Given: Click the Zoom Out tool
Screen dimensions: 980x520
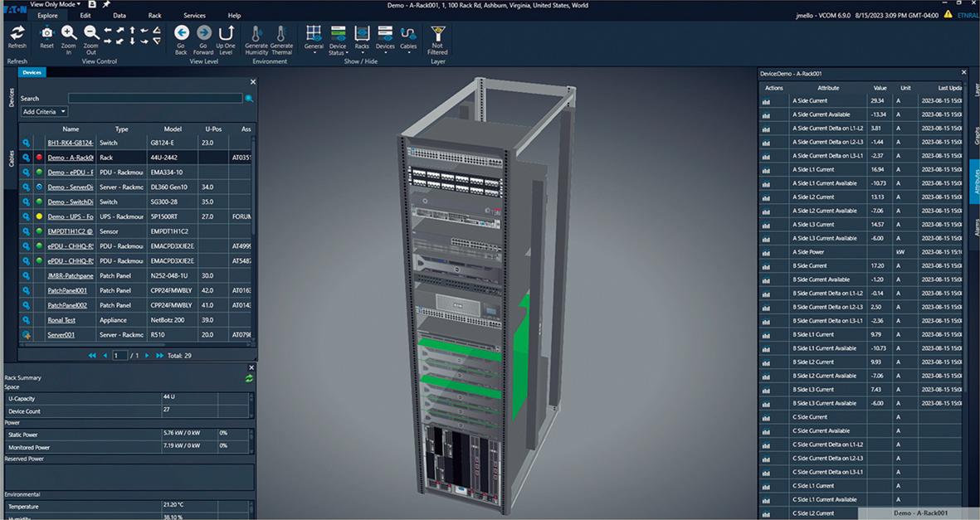Looking at the screenshot, I should click(x=91, y=39).
